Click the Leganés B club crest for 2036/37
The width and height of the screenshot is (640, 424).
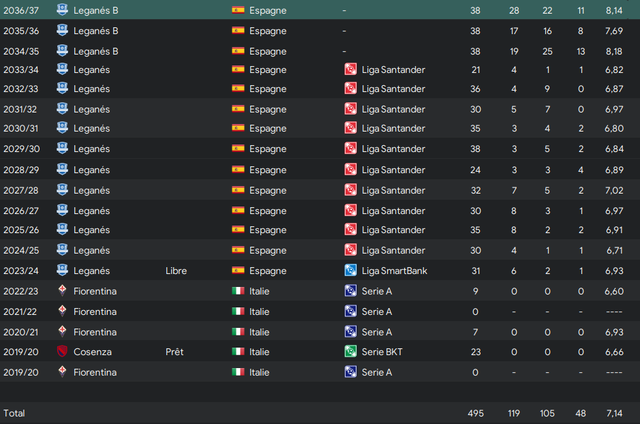coord(62,10)
